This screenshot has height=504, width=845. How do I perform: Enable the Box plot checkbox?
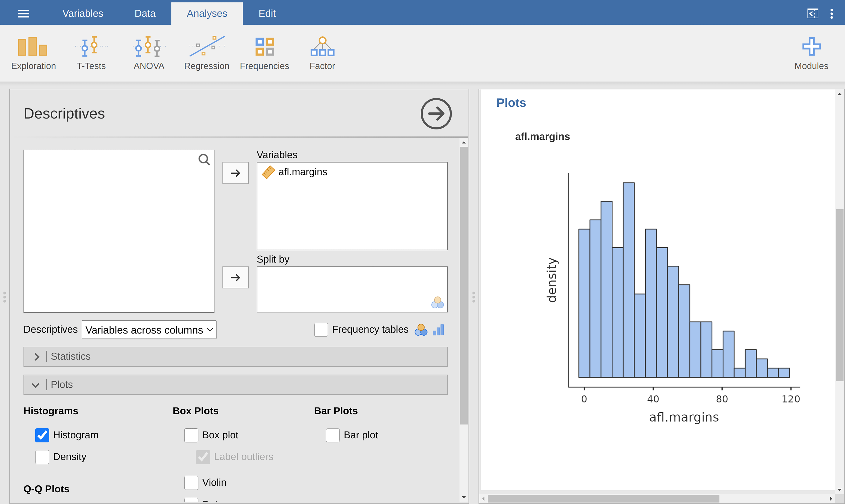click(191, 435)
